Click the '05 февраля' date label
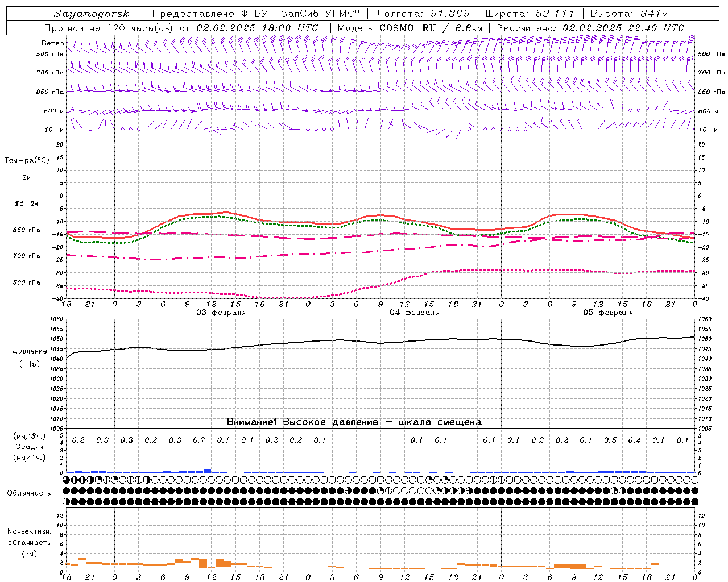Screen dimensions: 728x582 click(608, 313)
